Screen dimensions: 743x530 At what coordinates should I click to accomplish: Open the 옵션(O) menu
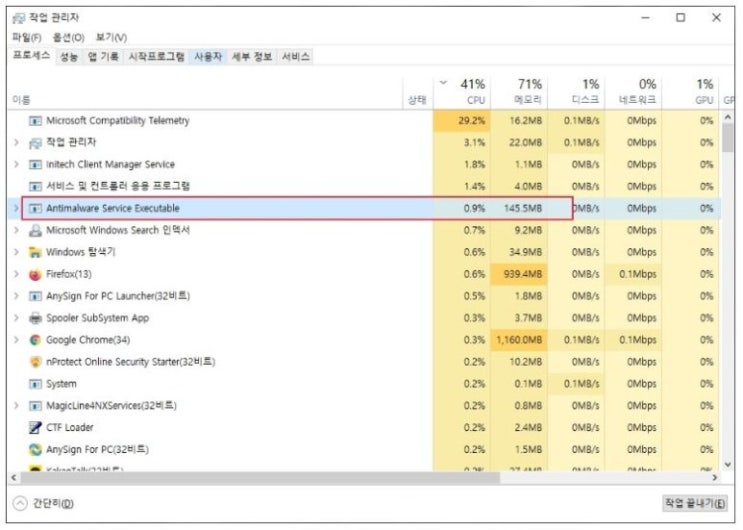69,37
